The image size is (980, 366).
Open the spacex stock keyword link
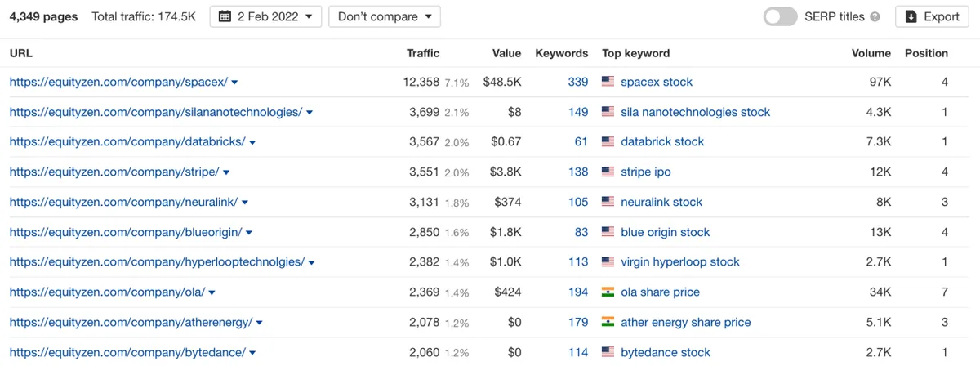(657, 82)
